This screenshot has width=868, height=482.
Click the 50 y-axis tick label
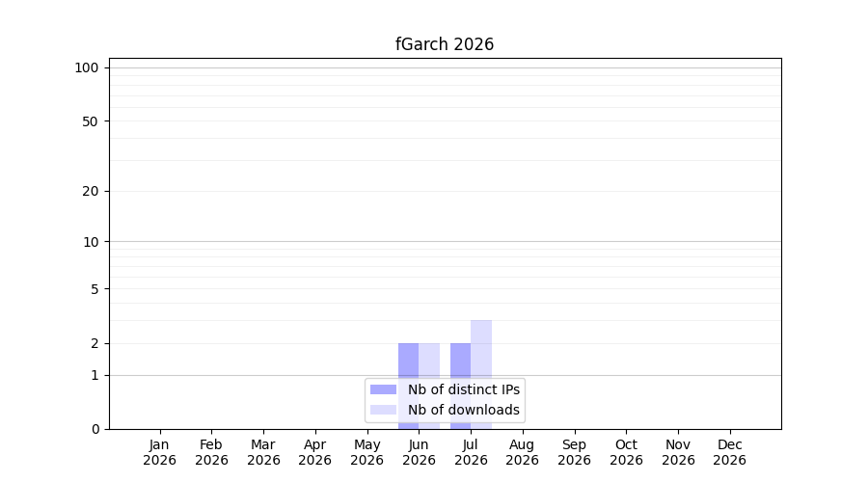click(91, 121)
